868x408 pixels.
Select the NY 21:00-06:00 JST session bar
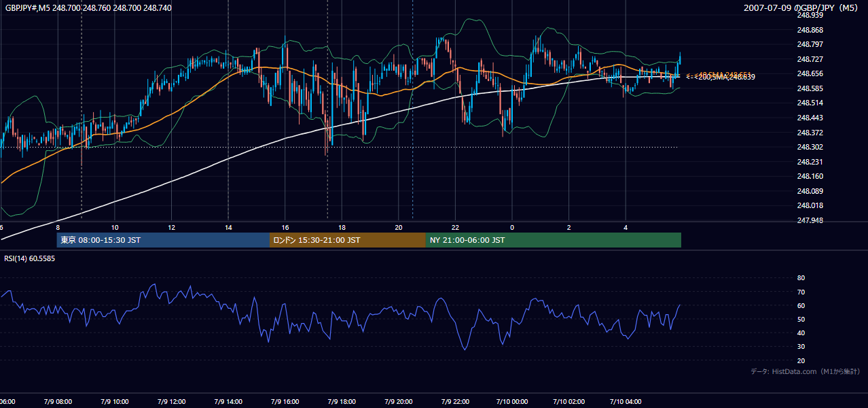(x=554, y=240)
